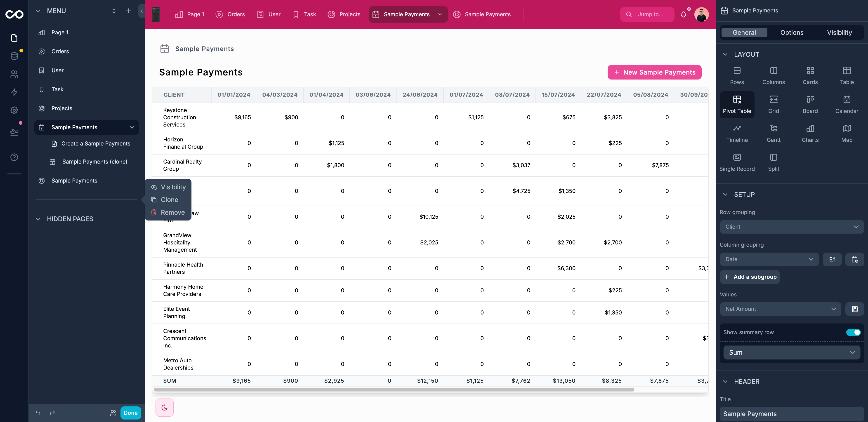Click the table horizontal scrollbar
The height and width of the screenshot is (422, 868).
(x=394, y=390)
